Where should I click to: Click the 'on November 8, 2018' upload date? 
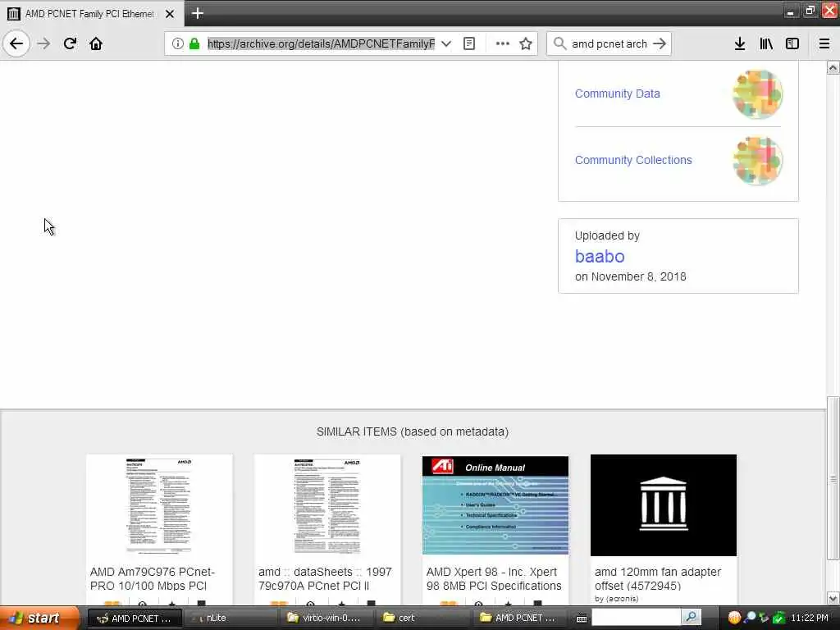[631, 276]
